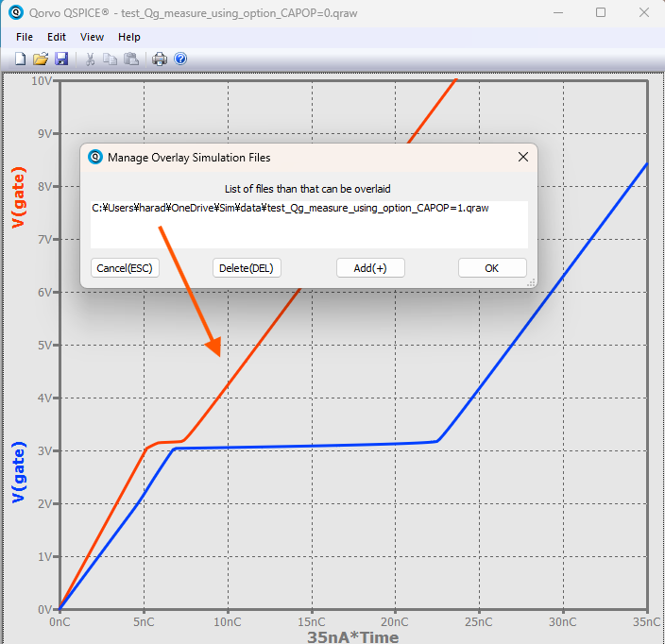
Task: Open the Edit menu
Action: pos(57,37)
